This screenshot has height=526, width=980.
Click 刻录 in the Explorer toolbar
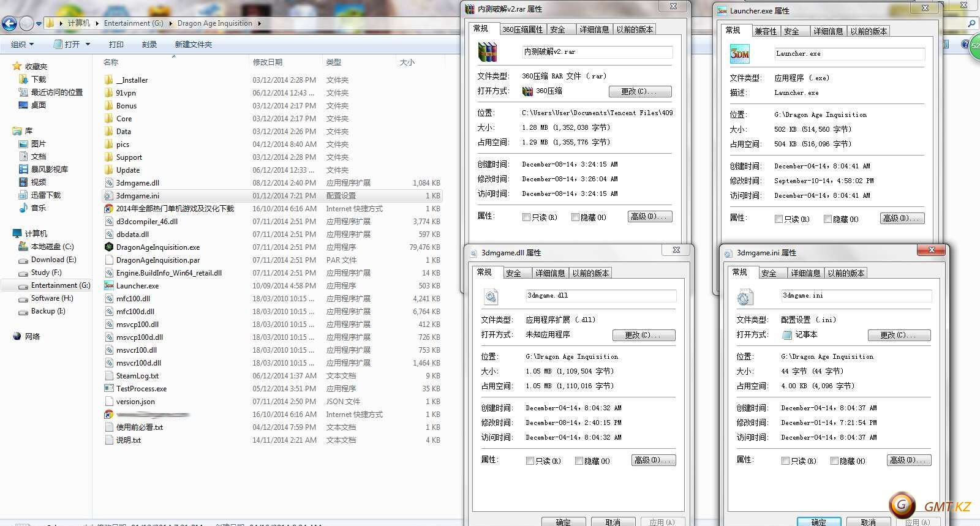(149, 45)
